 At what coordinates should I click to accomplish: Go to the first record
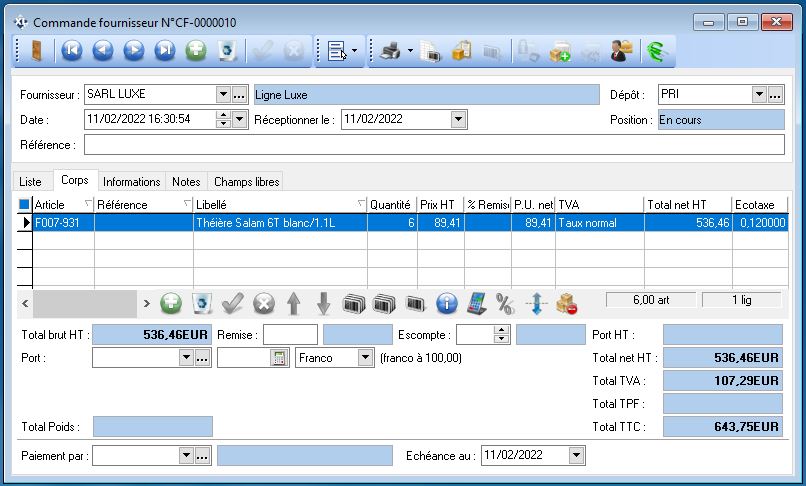(x=71, y=51)
